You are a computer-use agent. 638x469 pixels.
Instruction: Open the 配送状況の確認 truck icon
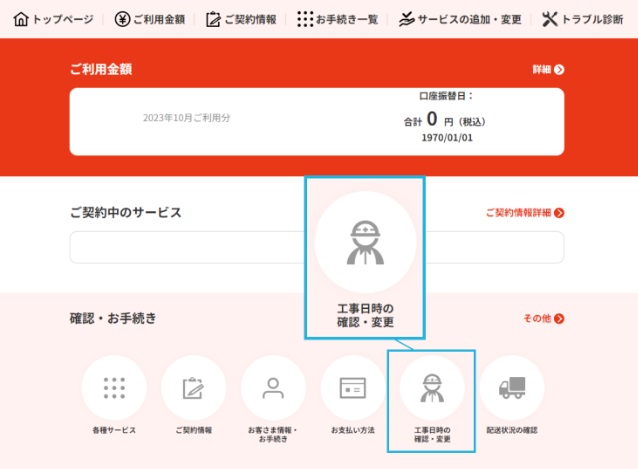512,388
